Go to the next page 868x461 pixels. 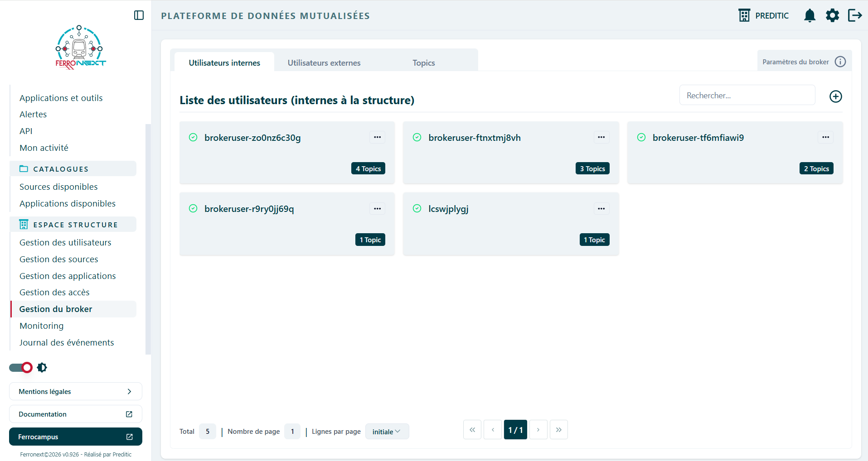click(538, 430)
